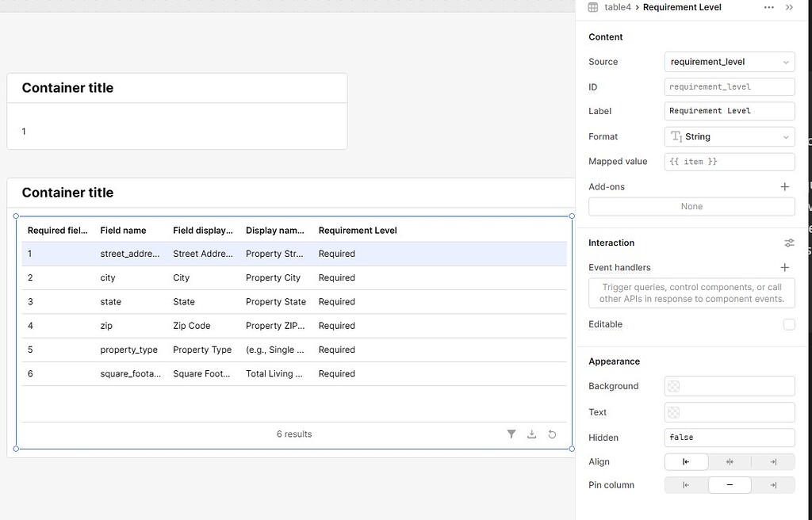812x520 pixels.
Task: Open the Interaction settings sliders icon
Action: click(x=789, y=243)
